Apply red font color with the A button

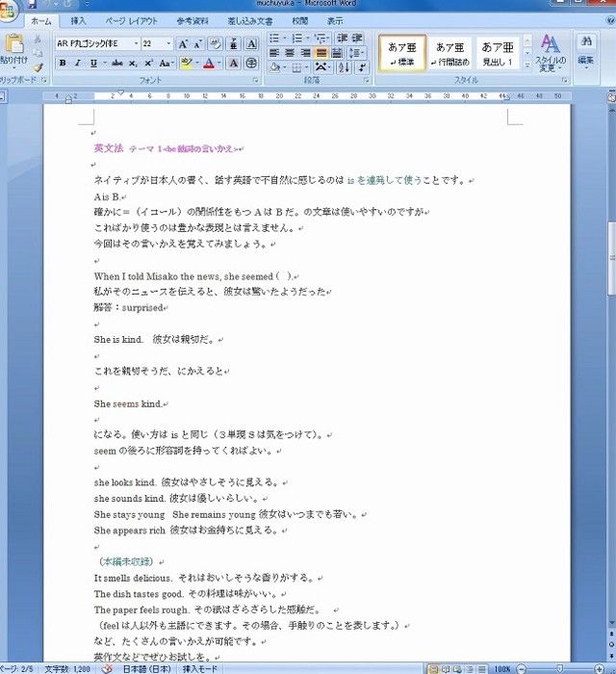[x=209, y=64]
